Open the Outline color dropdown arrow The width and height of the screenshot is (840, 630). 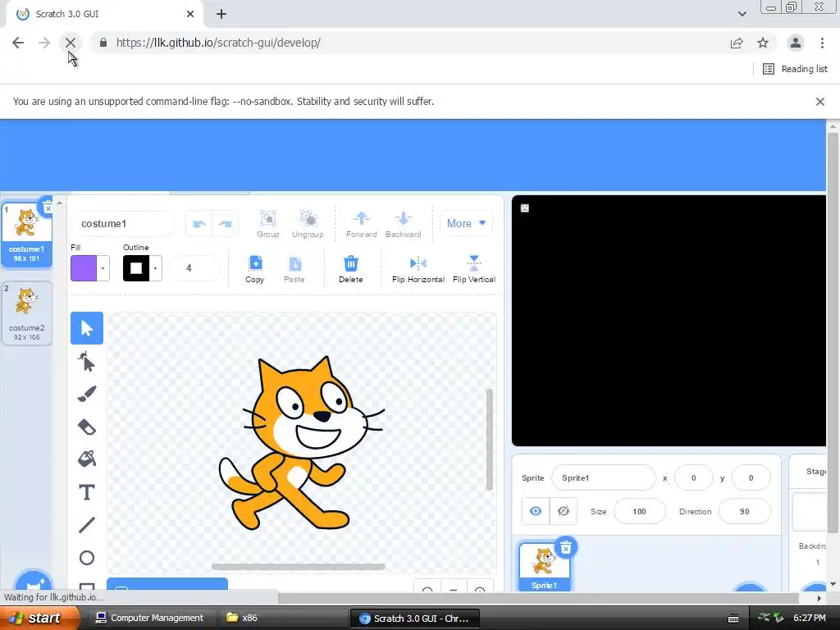(x=155, y=268)
